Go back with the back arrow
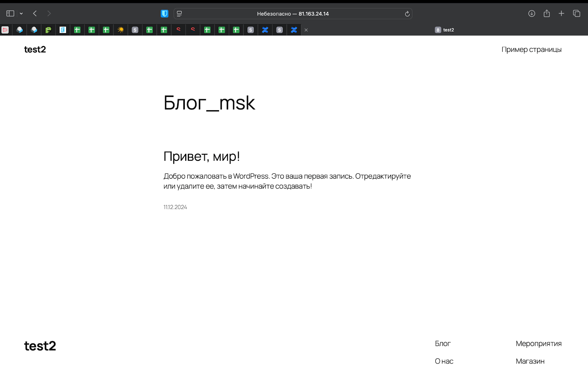Screen dimensions: 588x368 pos(35,14)
